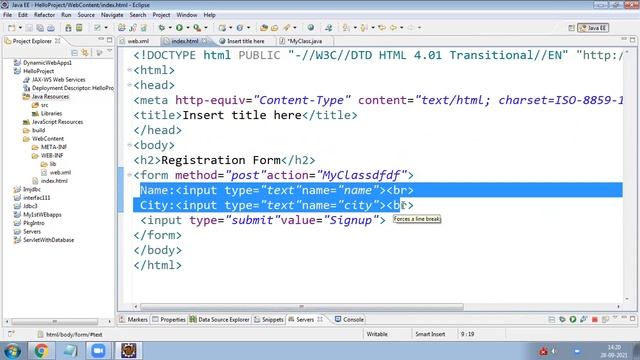This screenshot has width=640, height=360.
Task: Open the Source menu
Action: click(x=86, y=15)
